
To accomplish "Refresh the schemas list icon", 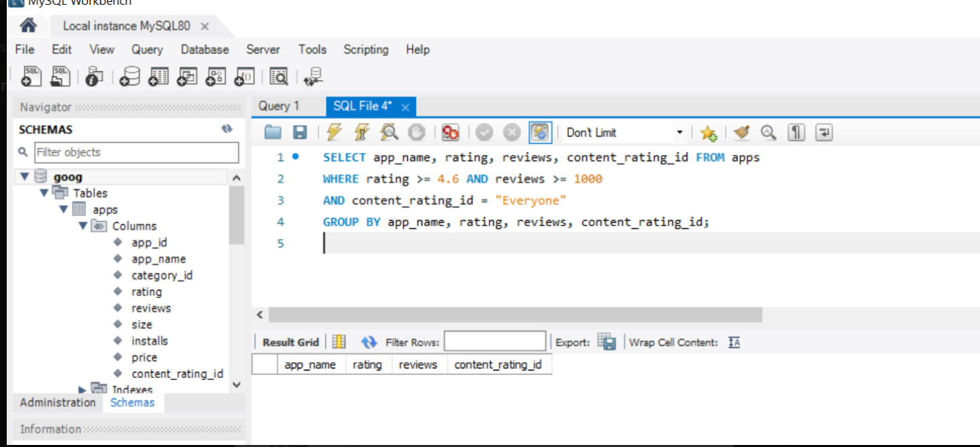I will tap(227, 129).
